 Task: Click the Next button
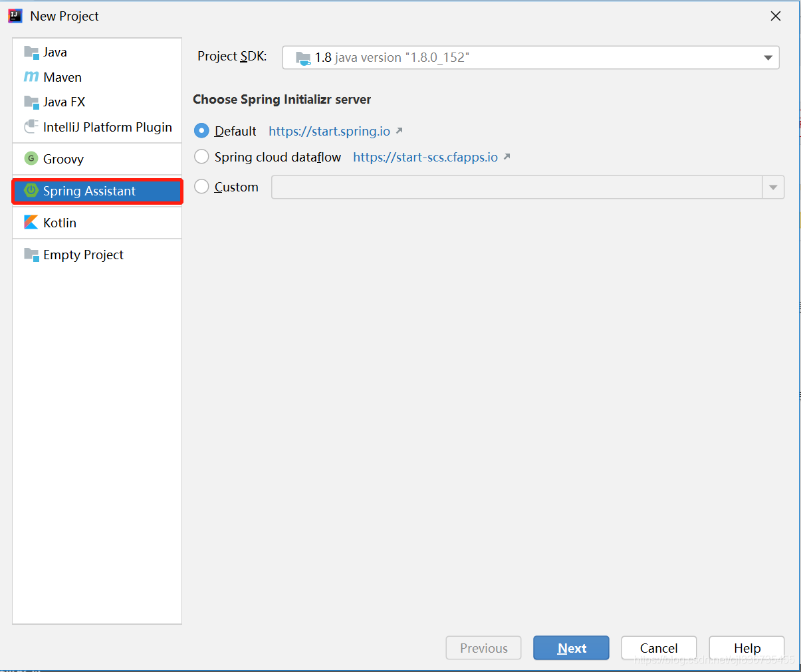(x=571, y=648)
